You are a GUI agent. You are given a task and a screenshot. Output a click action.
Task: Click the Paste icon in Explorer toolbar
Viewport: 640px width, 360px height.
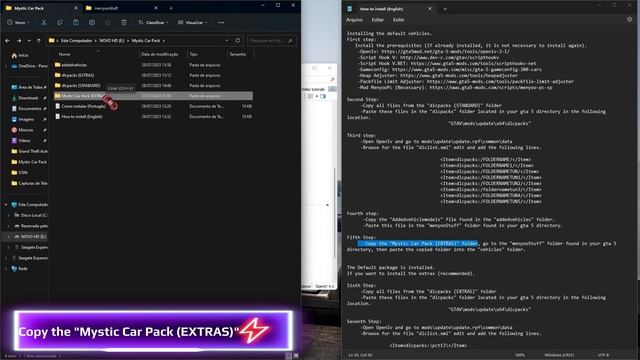pyautogui.click(x=76, y=22)
